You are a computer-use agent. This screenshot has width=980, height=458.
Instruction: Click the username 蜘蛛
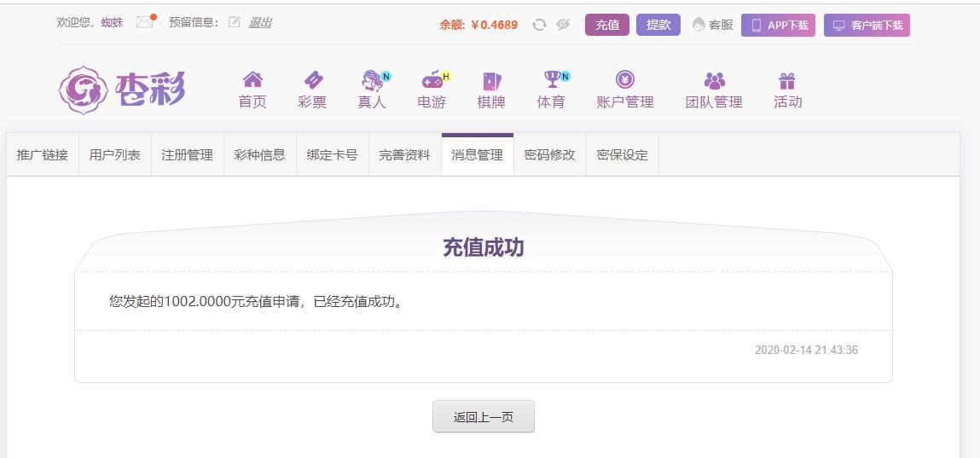[112, 22]
